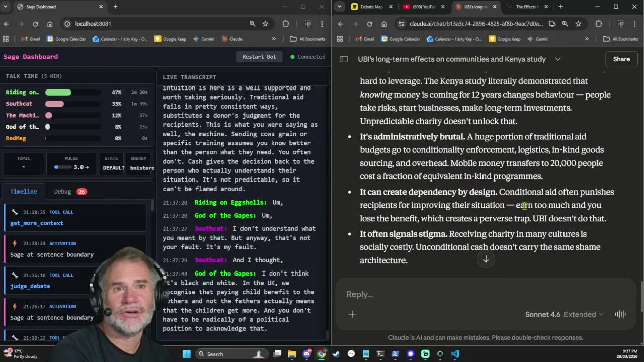Open Google Calendar bookmark in the Claude window

[x=400, y=39]
